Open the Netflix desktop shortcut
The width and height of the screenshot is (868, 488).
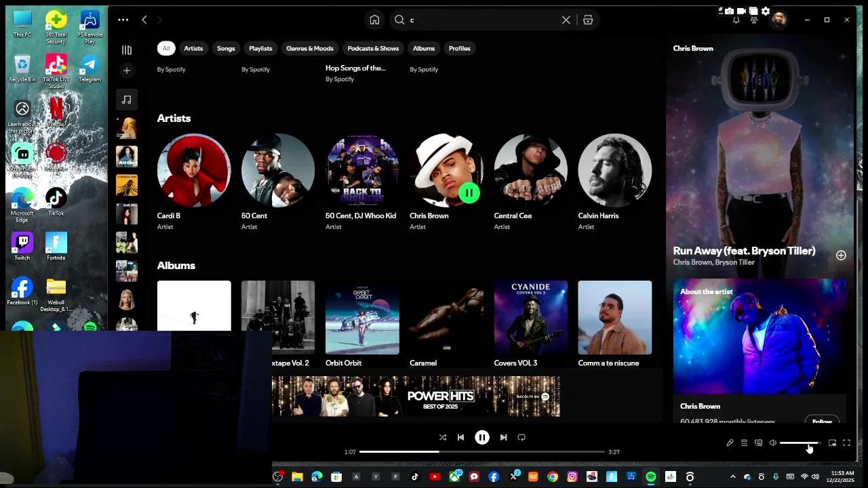coord(56,112)
